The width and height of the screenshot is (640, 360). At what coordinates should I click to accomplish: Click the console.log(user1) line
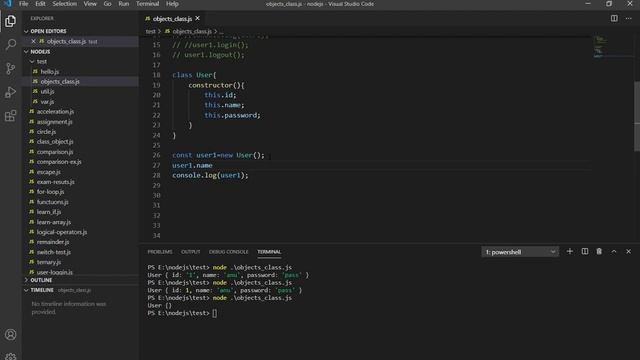[210, 176]
